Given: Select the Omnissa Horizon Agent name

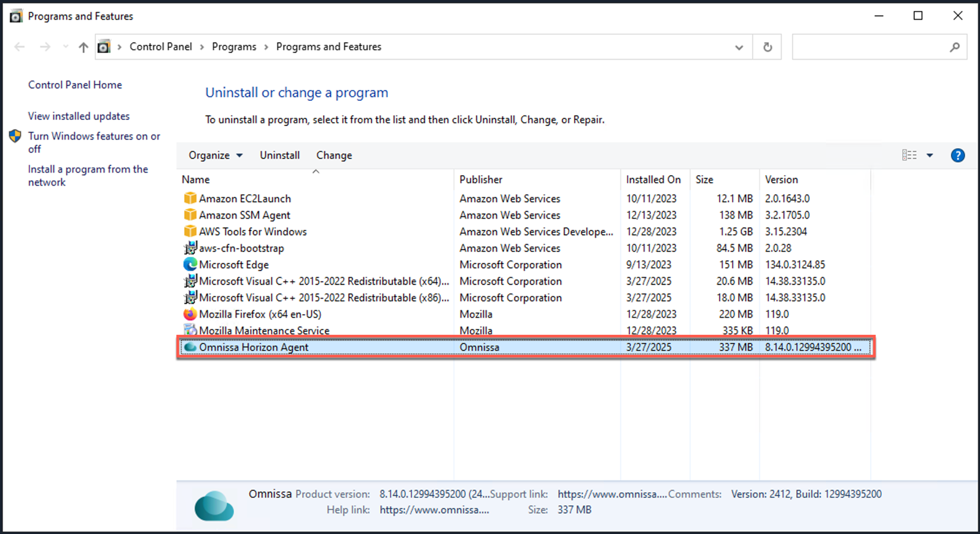Looking at the screenshot, I should coord(254,347).
